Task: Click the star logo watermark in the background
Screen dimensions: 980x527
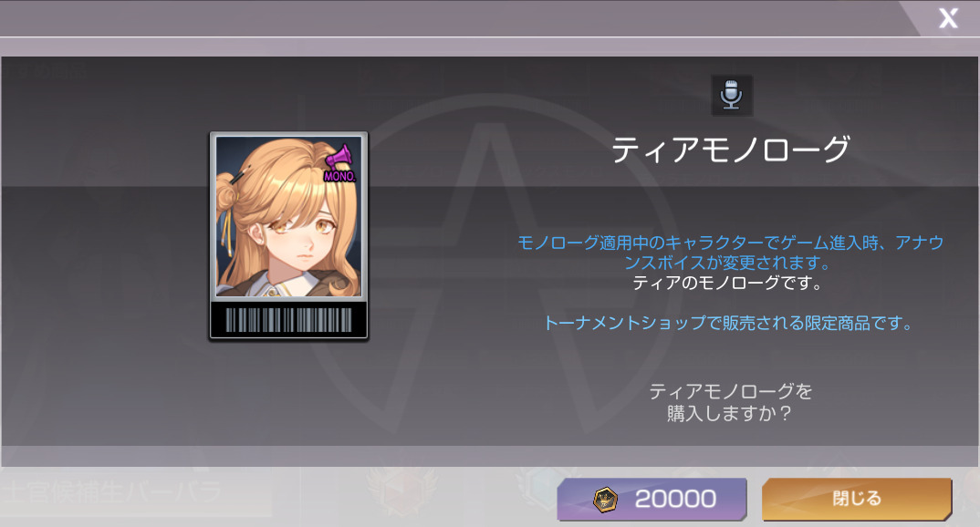Action: [x=487, y=263]
